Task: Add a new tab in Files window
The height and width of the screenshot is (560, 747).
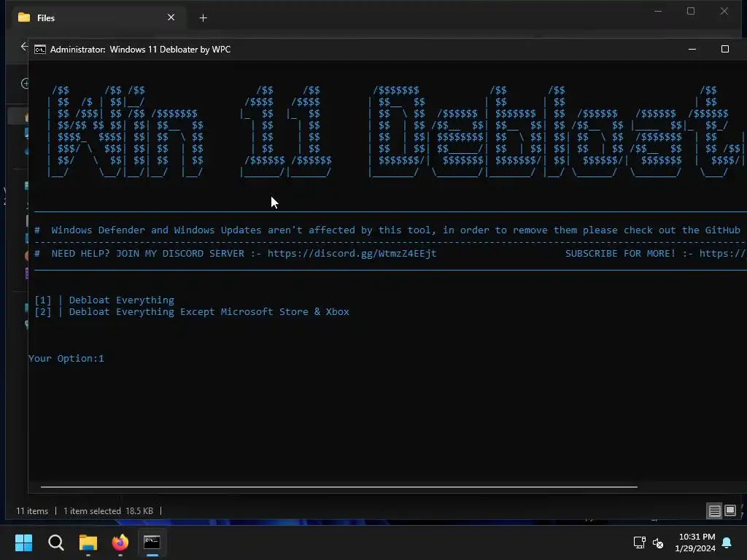Action: tap(203, 18)
